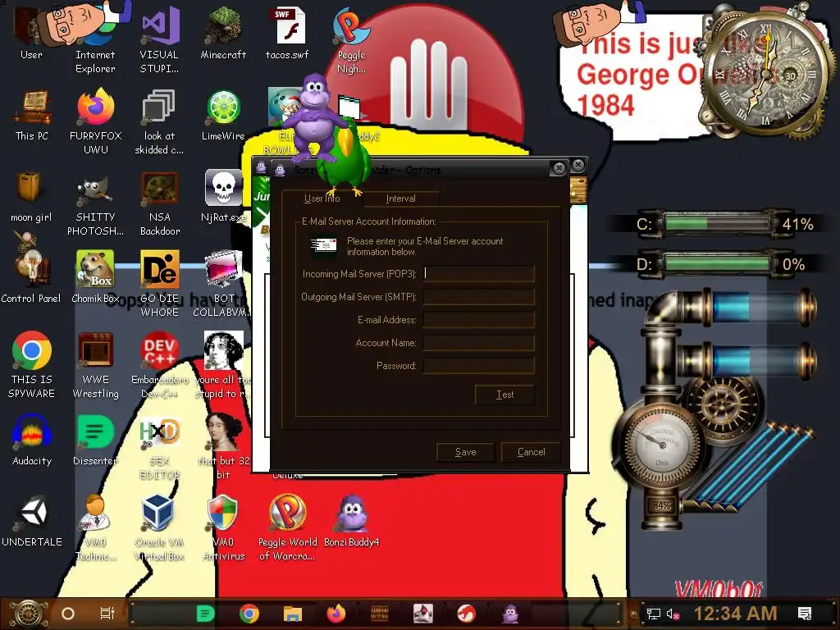Open the BOT COLLABVM shortcut

[224, 284]
